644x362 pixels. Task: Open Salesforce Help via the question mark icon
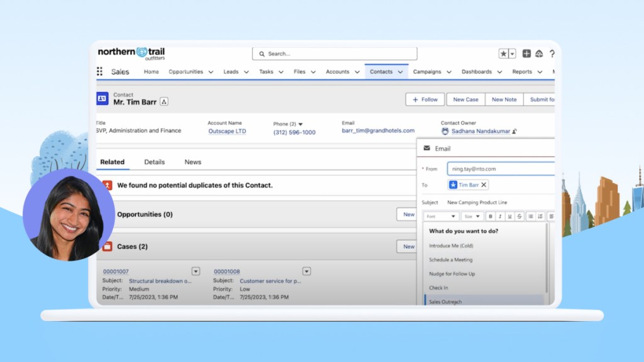[x=552, y=54]
